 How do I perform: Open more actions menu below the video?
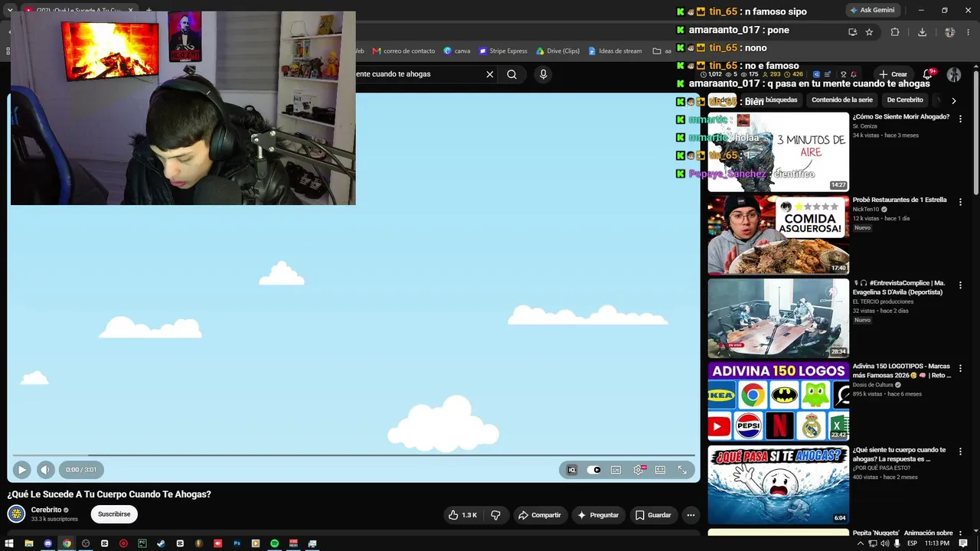691,515
